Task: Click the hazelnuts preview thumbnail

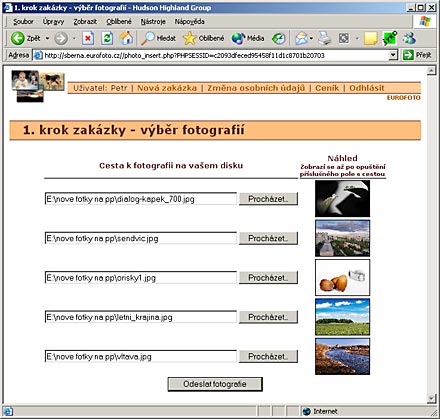Action: click(x=342, y=277)
